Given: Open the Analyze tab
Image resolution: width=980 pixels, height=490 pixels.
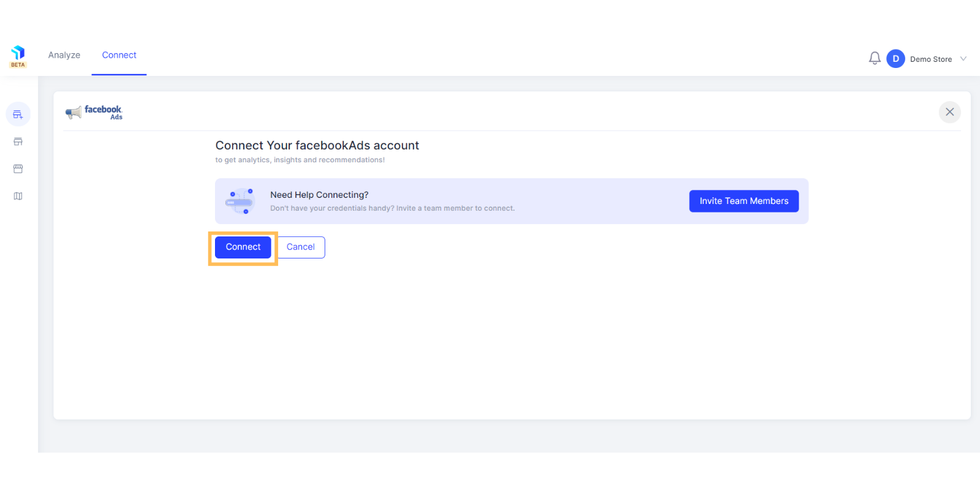Looking at the screenshot, I should coord(64,55).
